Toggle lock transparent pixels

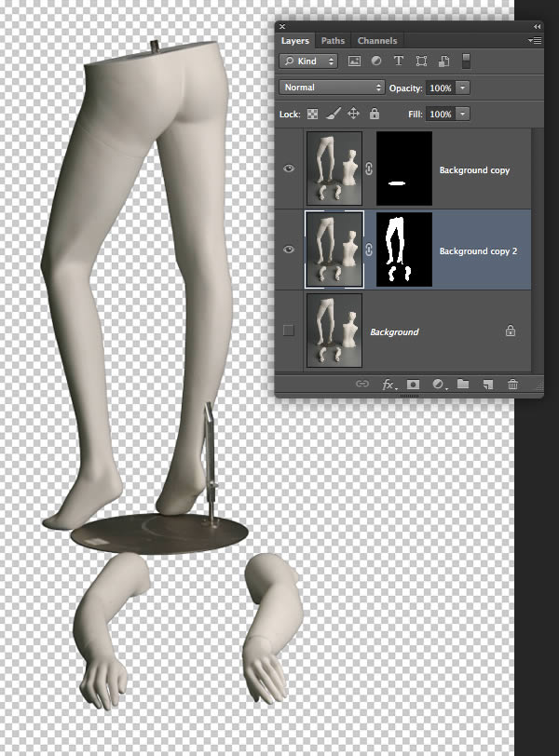coord(312,114)
